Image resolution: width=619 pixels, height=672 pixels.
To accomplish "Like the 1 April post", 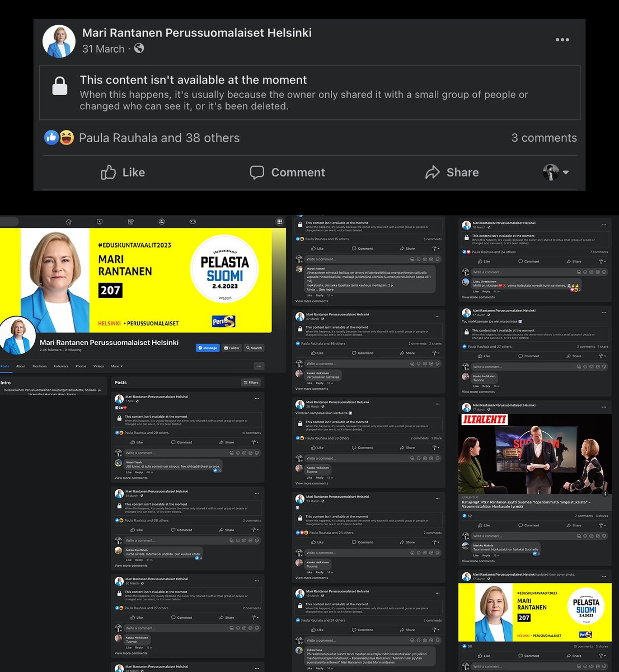I will click(x=137, y=442).
